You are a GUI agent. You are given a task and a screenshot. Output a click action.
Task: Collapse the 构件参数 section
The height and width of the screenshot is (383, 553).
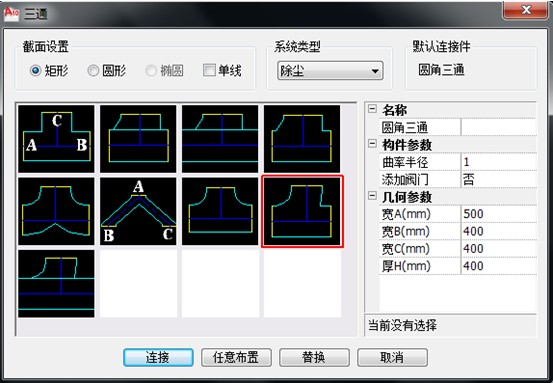pyautogui.click(x=372, y=144)
